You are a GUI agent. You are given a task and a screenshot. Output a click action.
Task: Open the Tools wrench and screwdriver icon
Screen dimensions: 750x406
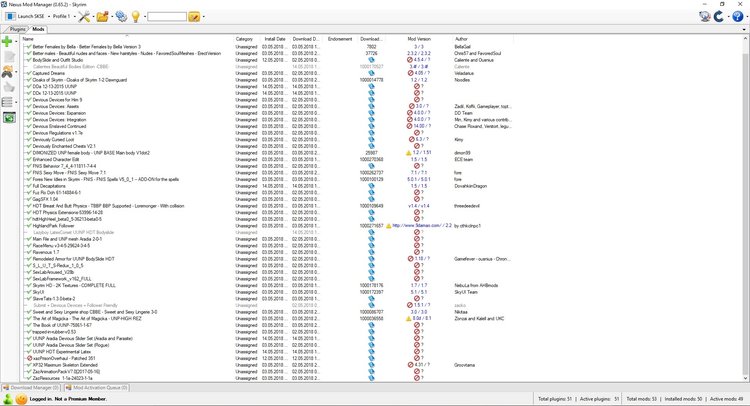point(84,16)
